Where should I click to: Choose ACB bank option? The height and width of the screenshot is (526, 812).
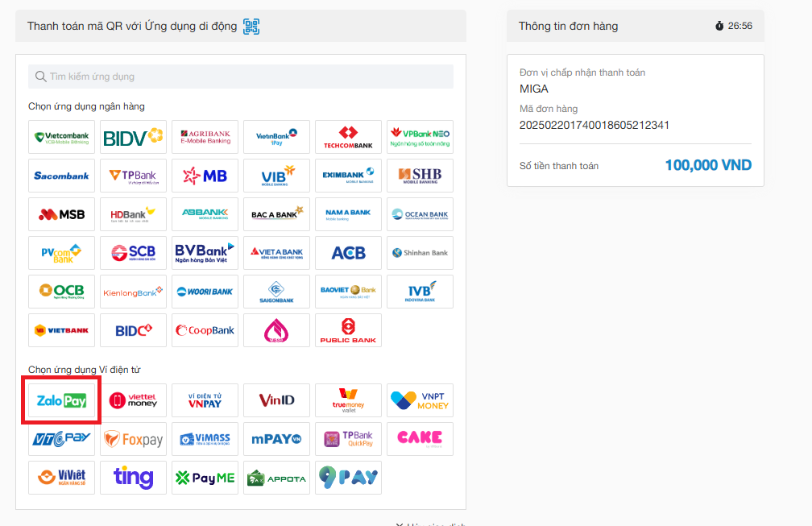(348, 253)
